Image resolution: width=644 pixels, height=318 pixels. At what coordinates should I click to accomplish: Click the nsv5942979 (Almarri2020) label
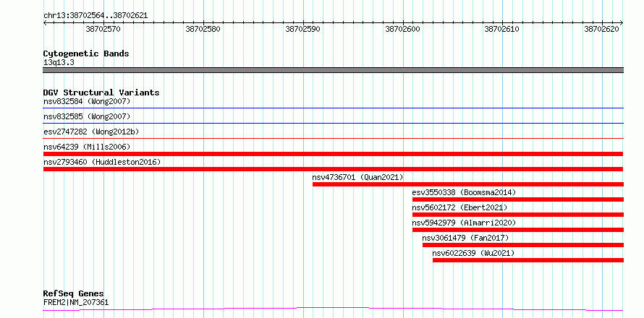click(464, 223)
